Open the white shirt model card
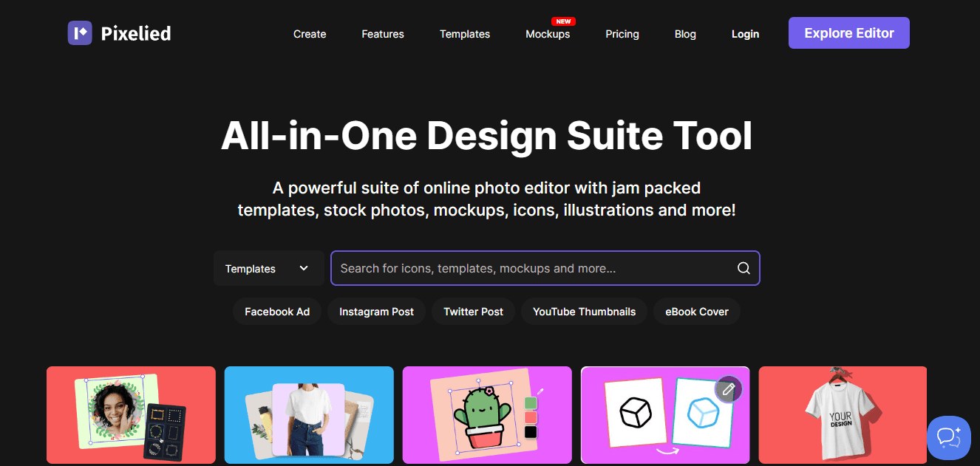 [x=309, y=415]
